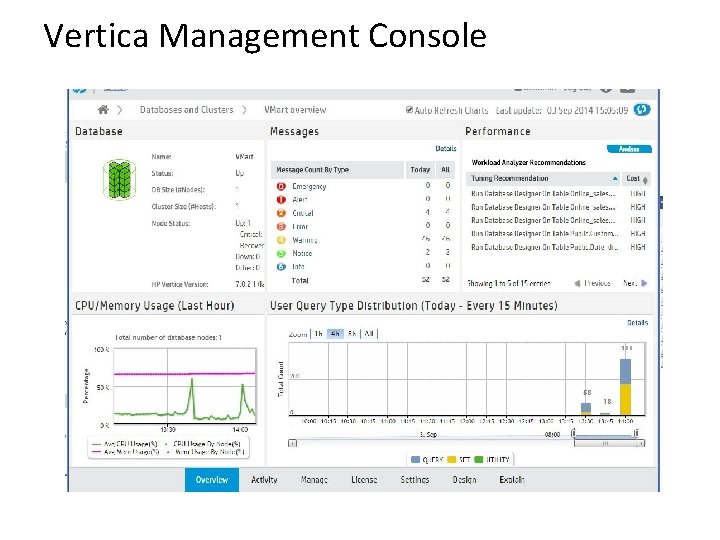Click the red Emergency severity icon

coord(281,186)
